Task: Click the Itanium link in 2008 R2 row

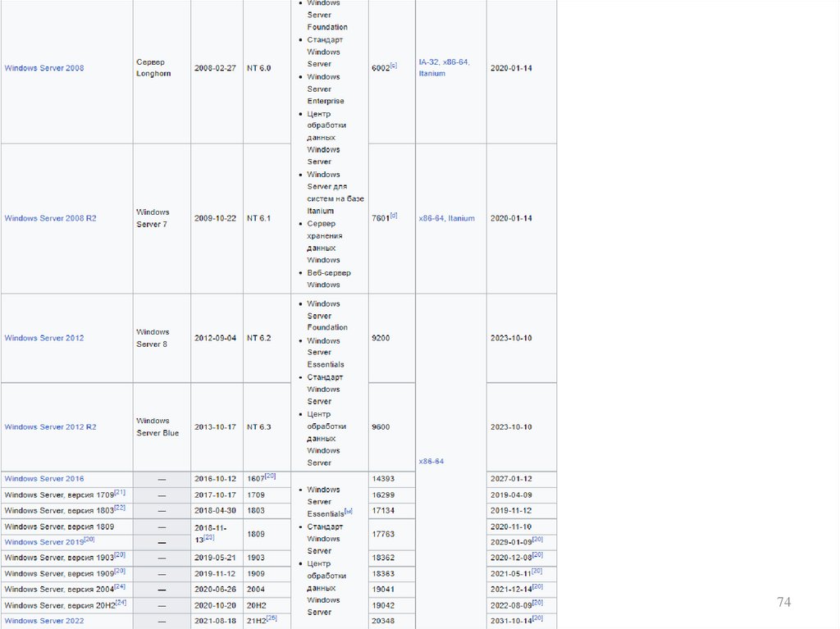Action: point(461,218)
